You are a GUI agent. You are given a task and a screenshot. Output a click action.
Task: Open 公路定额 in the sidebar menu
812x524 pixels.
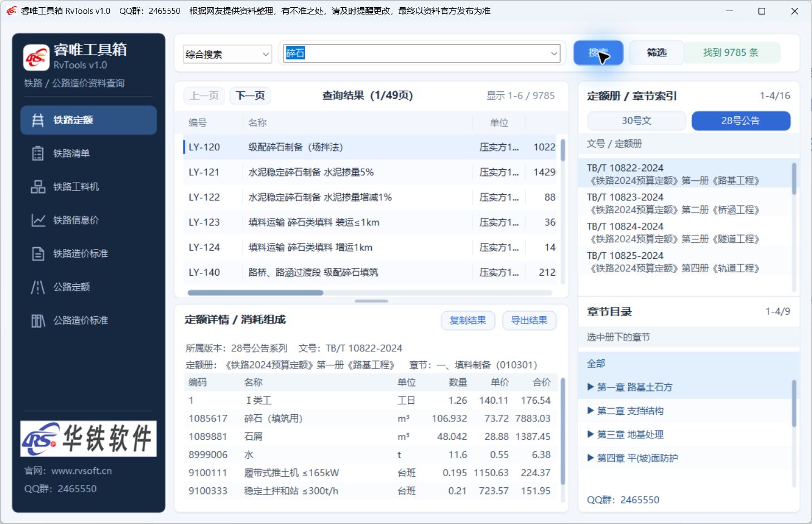(x=89, y=287)
